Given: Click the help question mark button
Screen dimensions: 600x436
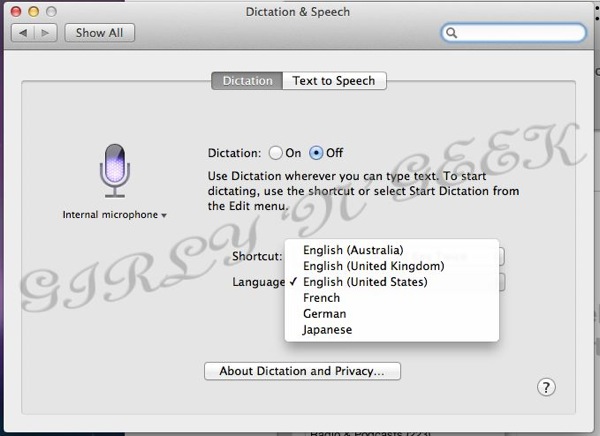Looking at the screenshot, I should (x=546, y=387).
